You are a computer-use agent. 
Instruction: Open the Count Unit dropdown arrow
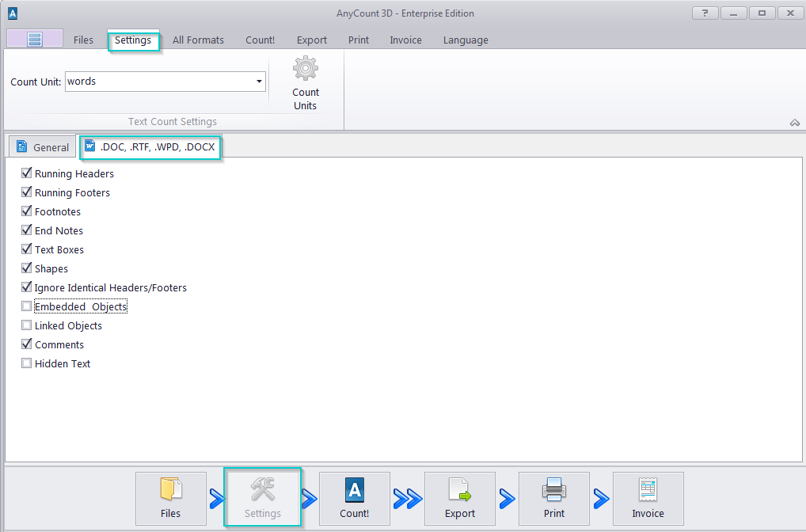pyautogui.click(x=259, y=82)
